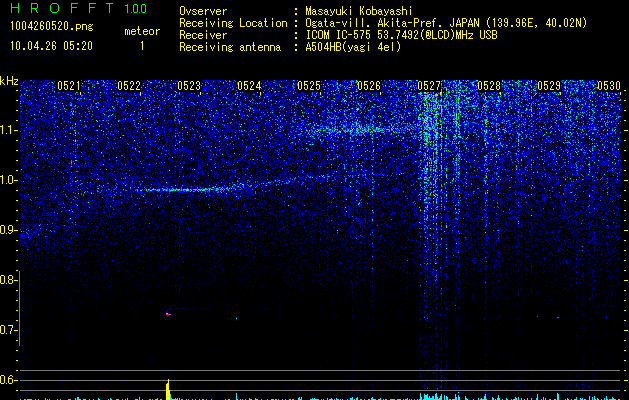The image size is (629, 400).
Task: Click the 0529 time marker
Action: point(549,85)
